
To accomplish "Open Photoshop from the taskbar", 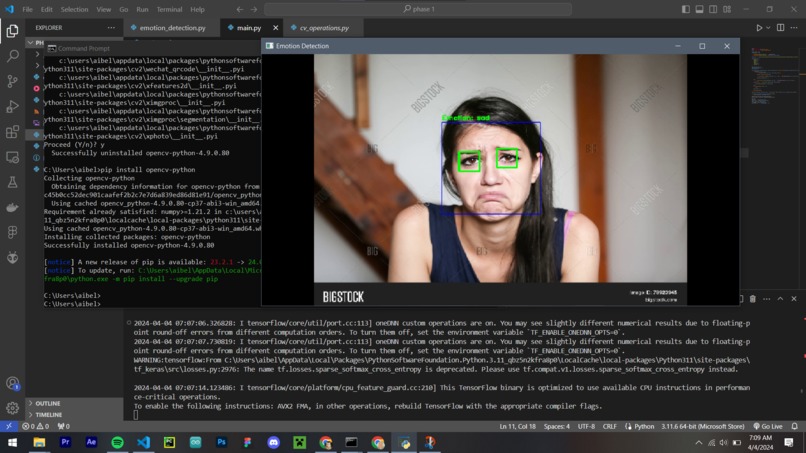I will (x=222, y=442).
